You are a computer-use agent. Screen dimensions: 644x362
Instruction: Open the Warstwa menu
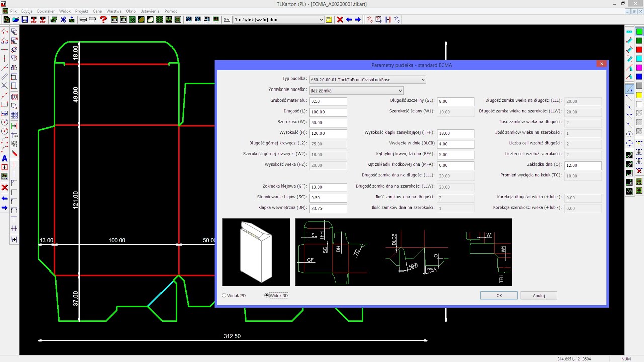point(114,11)
